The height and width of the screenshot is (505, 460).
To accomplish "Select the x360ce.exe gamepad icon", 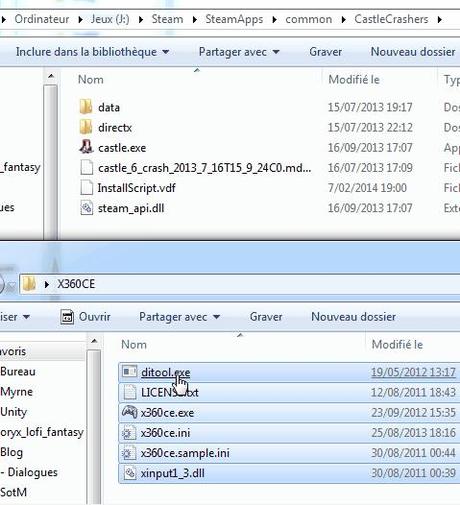I will 129,412.
